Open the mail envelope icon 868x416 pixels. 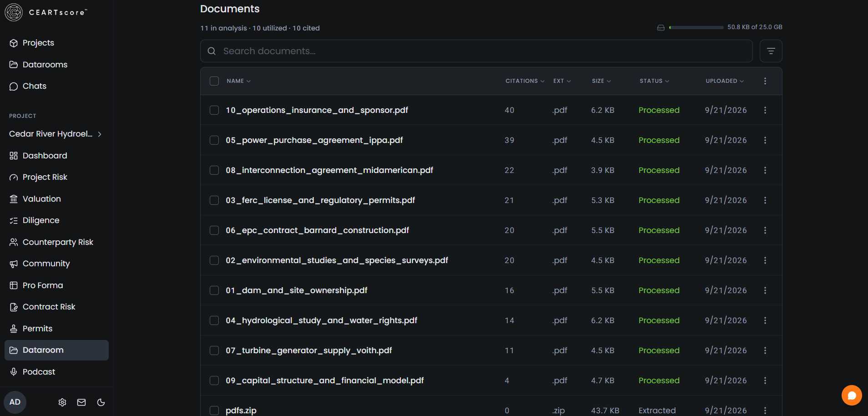tap(81, 402)
